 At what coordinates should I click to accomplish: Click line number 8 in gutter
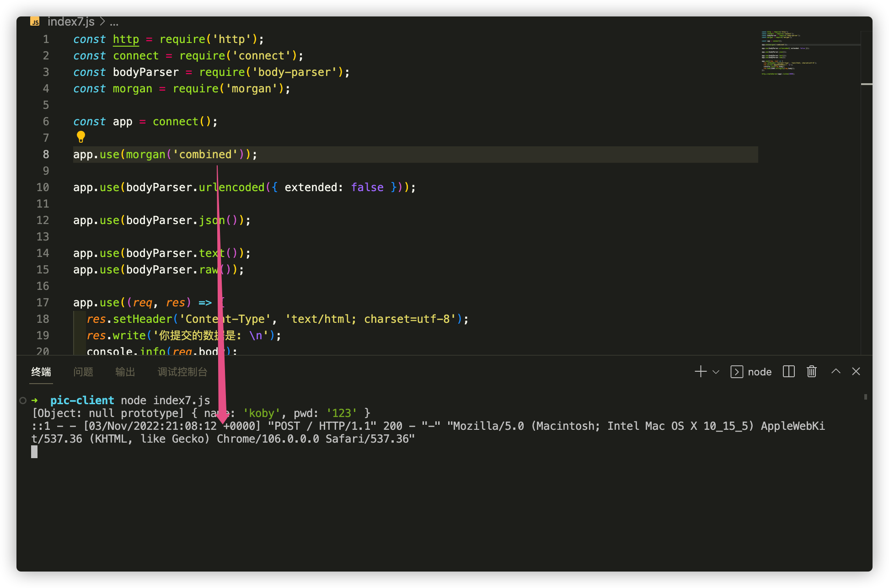point(46,155)
